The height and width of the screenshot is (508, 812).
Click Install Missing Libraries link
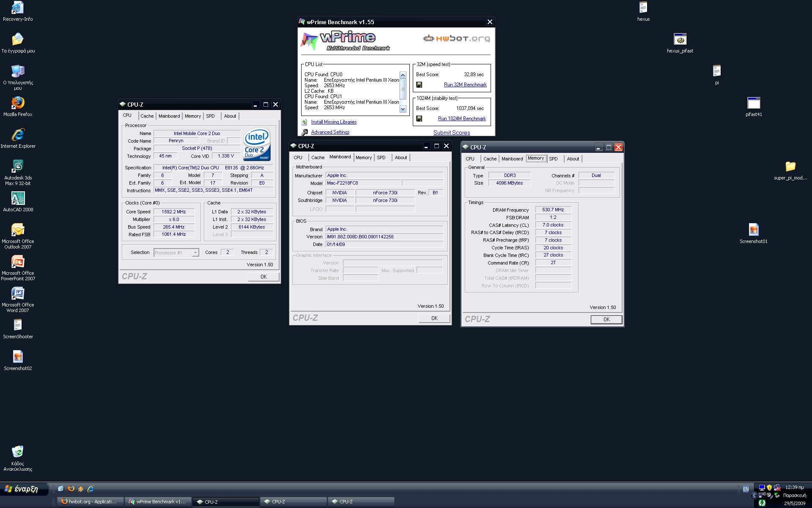[x=334, y=122]
